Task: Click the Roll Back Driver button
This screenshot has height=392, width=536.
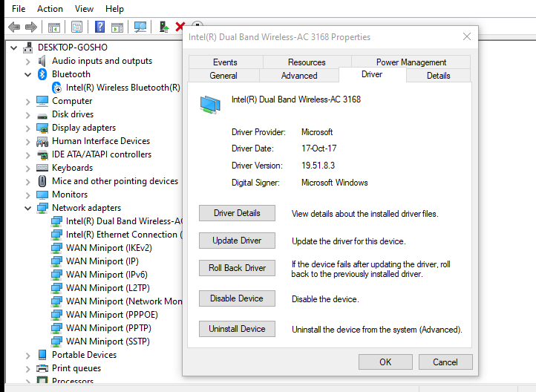Action: [237, 268]
